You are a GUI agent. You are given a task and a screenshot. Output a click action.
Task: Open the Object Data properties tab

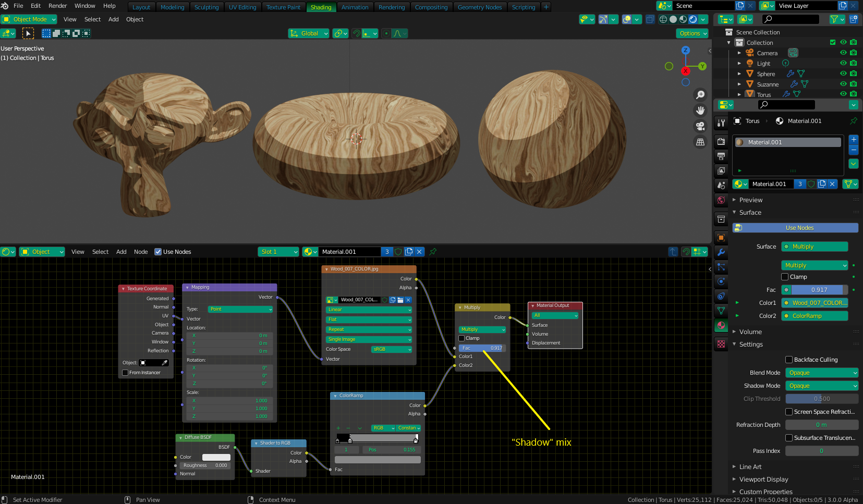click(721, 311)
